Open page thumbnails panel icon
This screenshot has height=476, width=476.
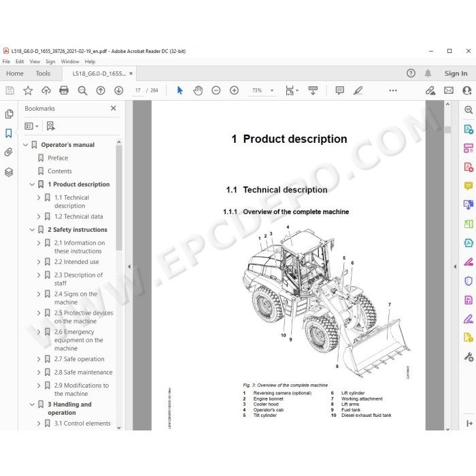[x=9, y=114]
